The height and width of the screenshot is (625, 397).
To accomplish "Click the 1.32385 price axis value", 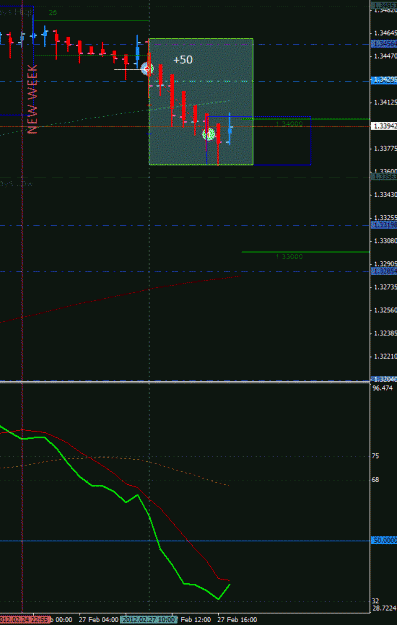I will click(385, 333).
